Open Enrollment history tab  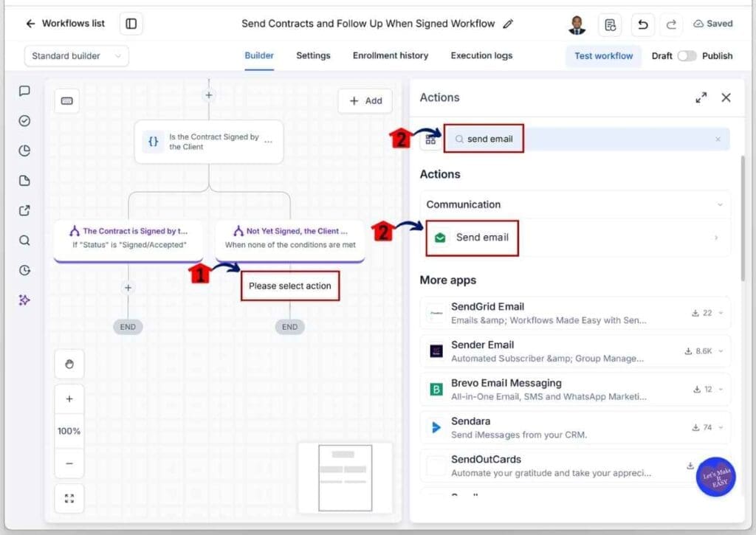[391, 55]
